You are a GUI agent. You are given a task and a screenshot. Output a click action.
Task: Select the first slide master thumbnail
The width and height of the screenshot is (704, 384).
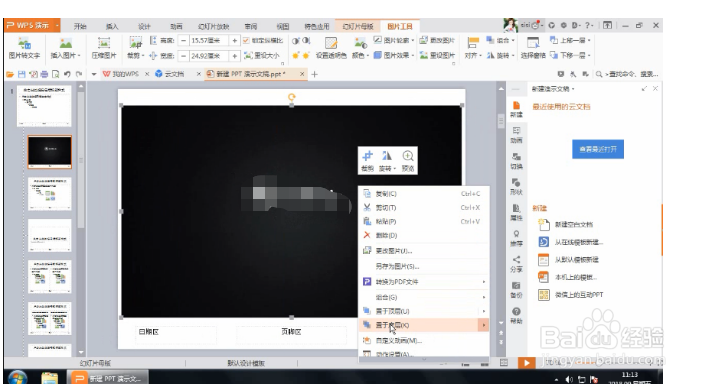tap(44, 106)
